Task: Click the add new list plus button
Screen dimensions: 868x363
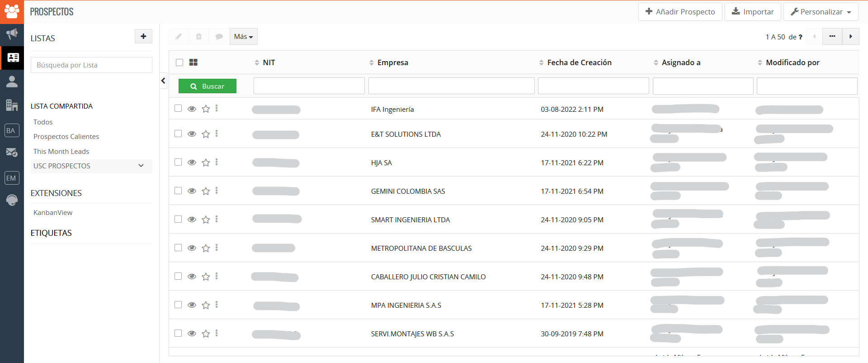Action: pos(143,36)
